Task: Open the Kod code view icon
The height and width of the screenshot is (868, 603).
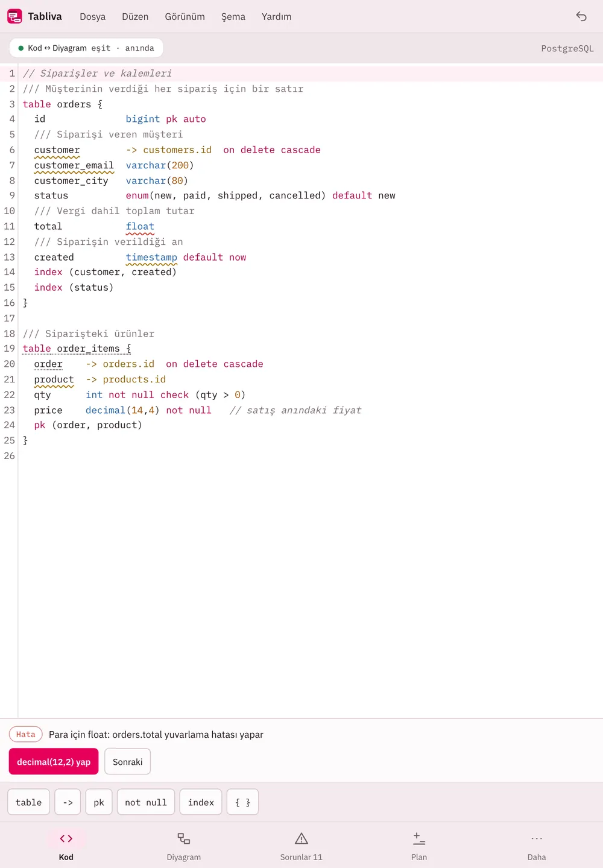Action: pyautogui.click(x=66, y=838)
